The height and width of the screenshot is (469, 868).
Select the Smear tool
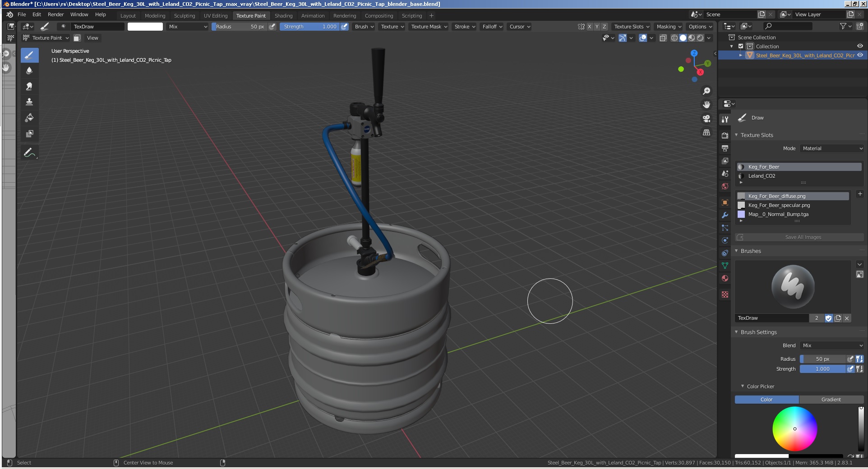[x=29, y=86]
